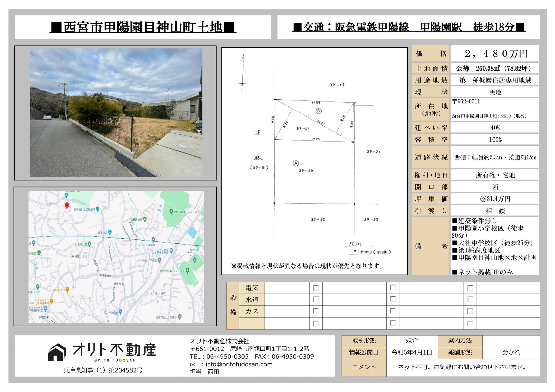Click the セブン-イレブン store marker on map
The width and height of the screenshot is (555, 392).
pyautogui.click(x=171, y=251)
